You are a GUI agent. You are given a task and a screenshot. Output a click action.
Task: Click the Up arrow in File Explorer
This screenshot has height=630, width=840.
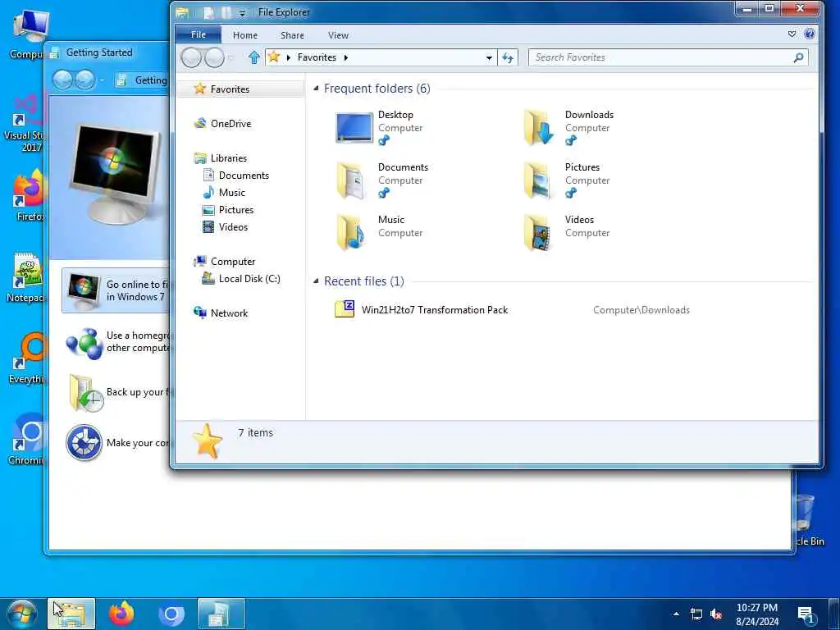(x=254, y=57)
